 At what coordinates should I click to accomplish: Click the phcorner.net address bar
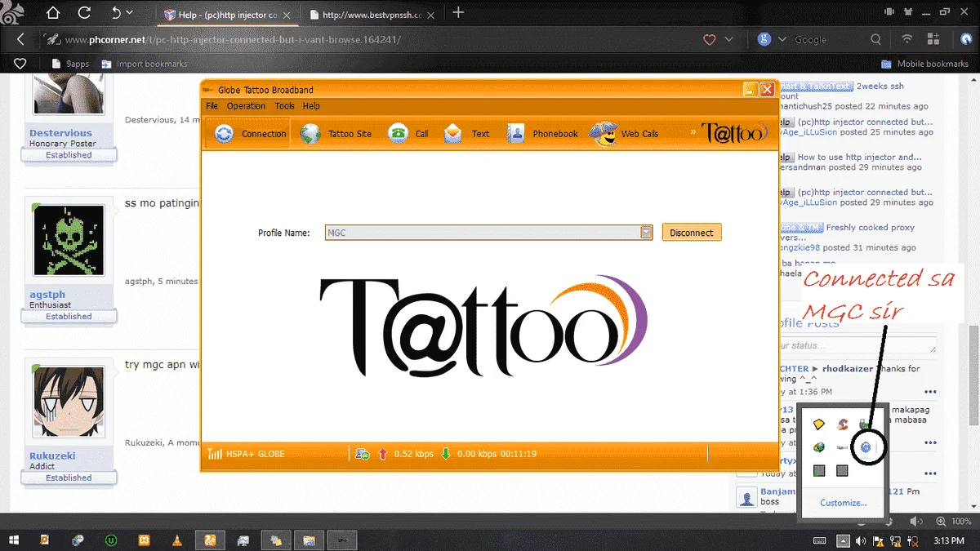pos(367,39)
